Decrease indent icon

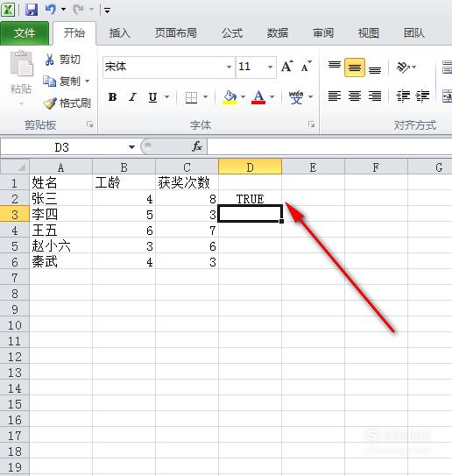[403, 96]
